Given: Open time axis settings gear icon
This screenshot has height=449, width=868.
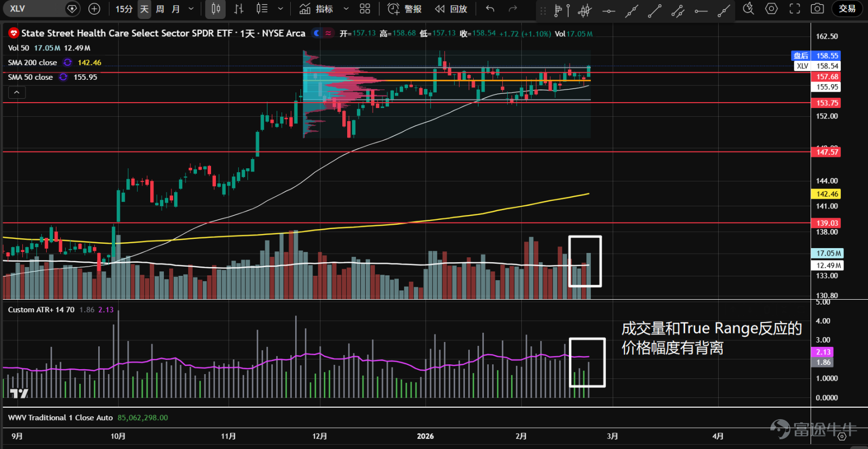Looking at the screenshot, I should pos(841,436).
